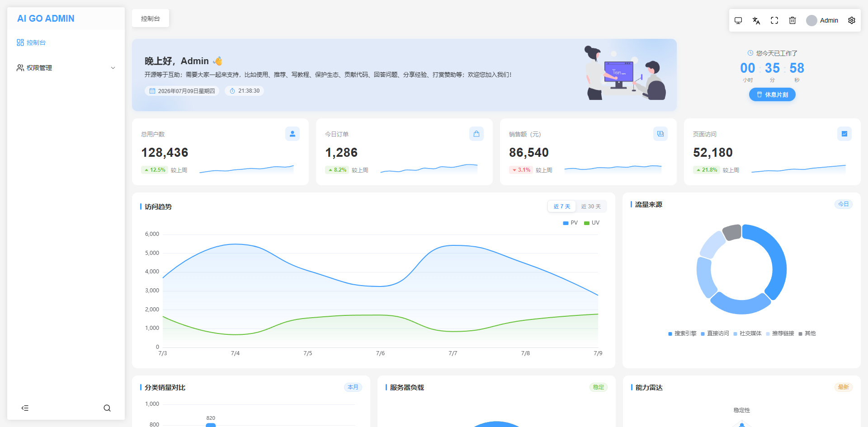
Task: Toggle 社交媒体 legend item
Action: (747, 333)
